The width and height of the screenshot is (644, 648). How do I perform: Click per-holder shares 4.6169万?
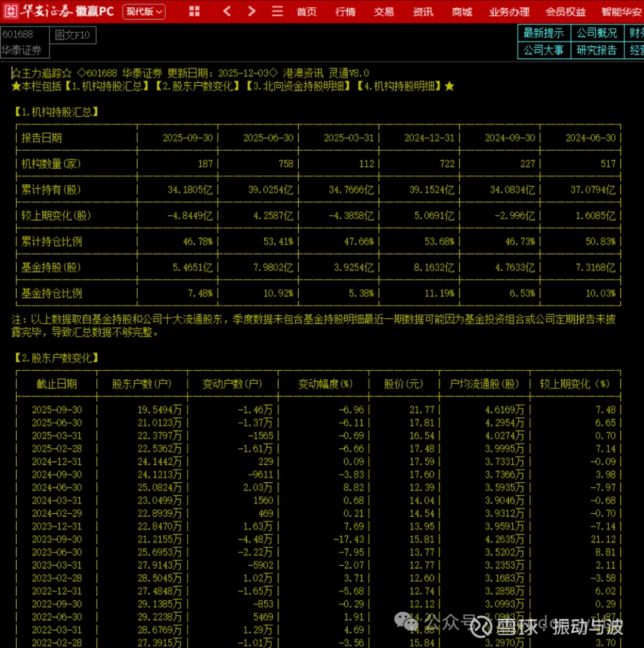504,410
